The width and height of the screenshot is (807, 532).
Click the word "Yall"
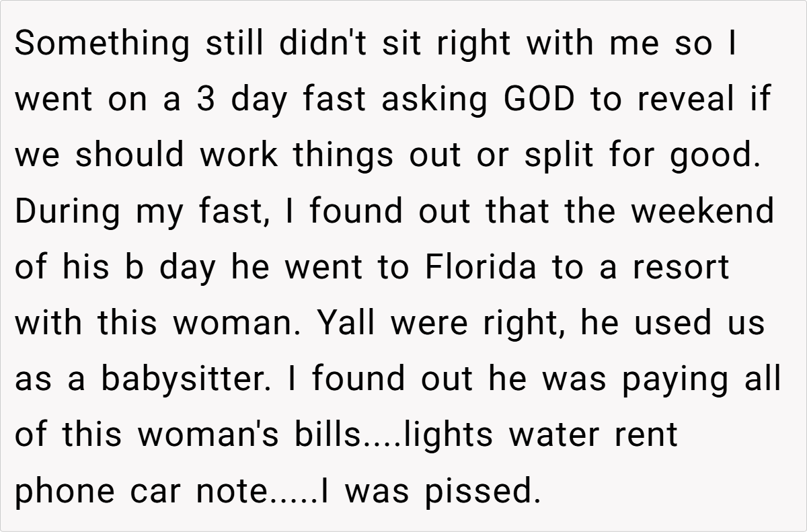[344, 324]
